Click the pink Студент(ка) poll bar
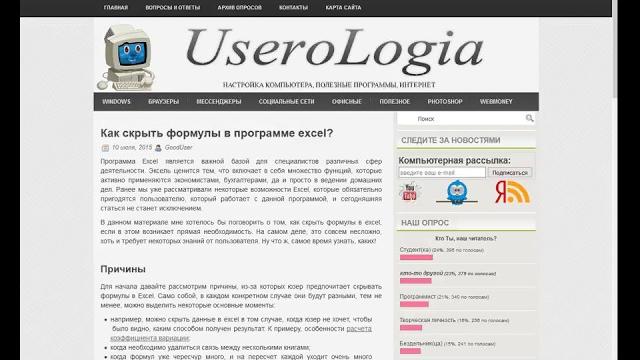 pyautogui.click(x=416, y=258)
